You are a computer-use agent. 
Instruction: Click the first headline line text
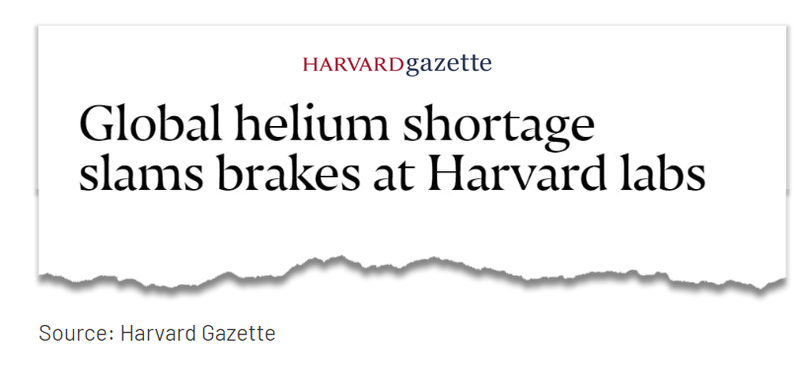(337, 126)
